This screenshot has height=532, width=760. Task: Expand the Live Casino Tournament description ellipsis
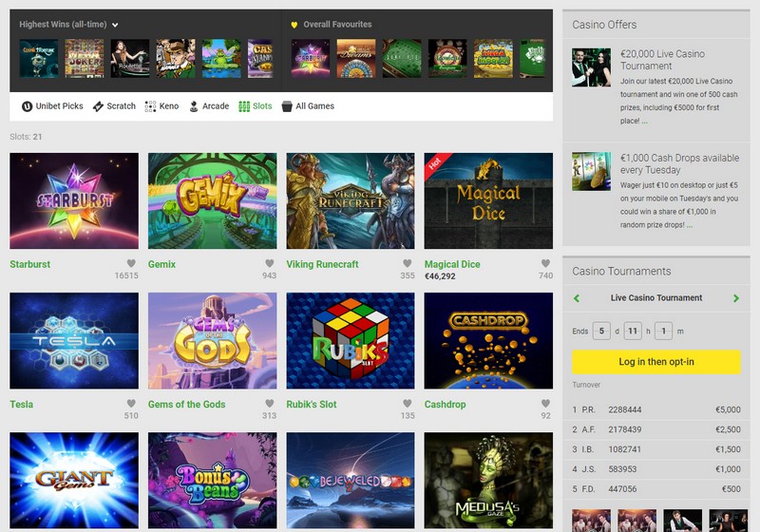645,122
